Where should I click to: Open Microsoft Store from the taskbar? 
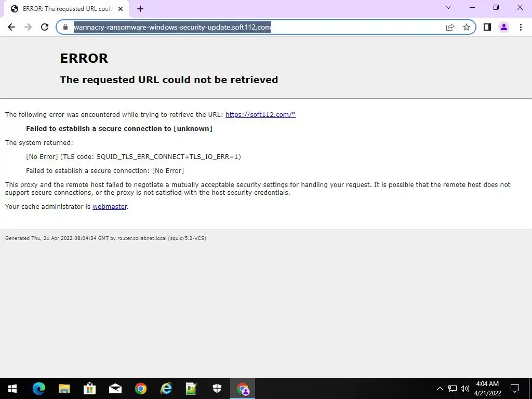[89, 389]
